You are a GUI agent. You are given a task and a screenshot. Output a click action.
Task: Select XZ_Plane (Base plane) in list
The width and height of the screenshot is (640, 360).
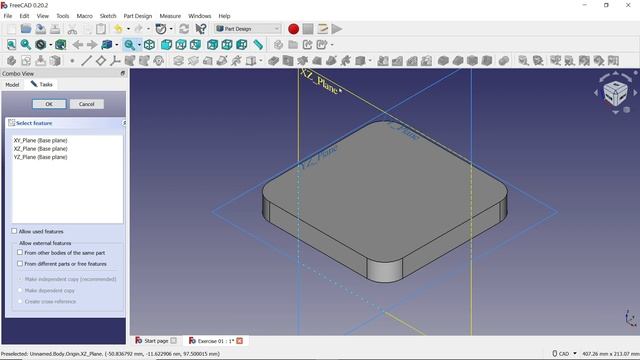pos(40,149)
